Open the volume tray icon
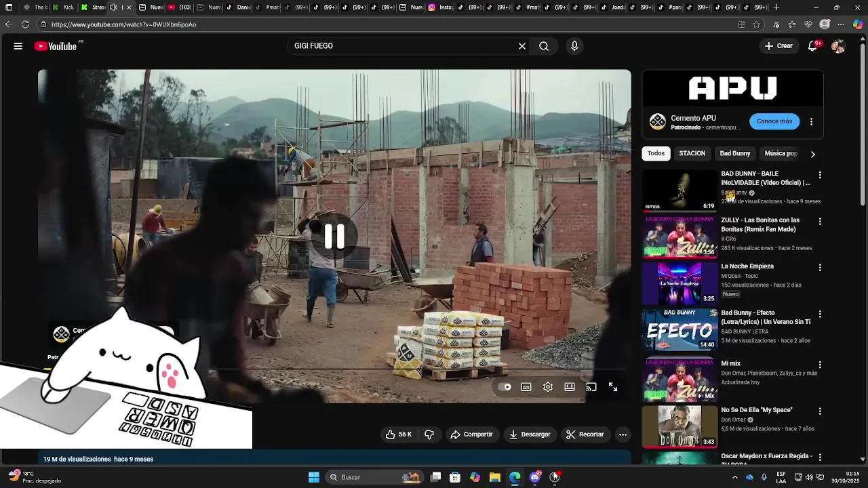 (x=809, y=477)
